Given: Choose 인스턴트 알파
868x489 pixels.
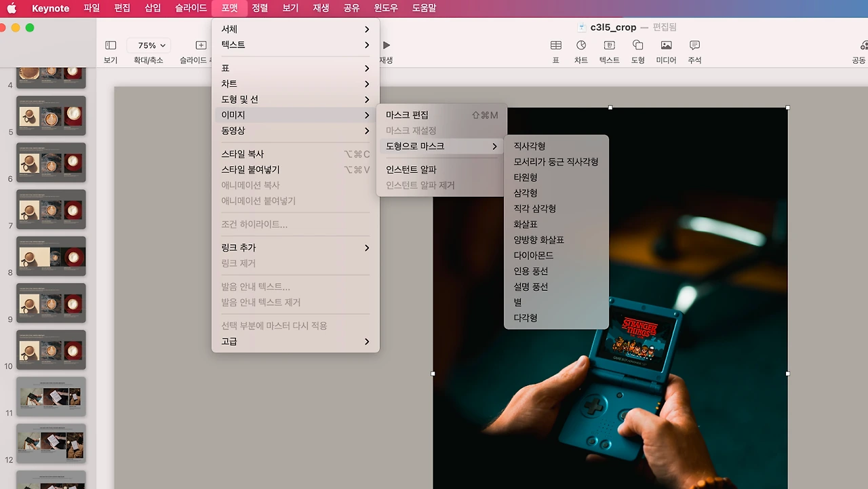Looking at the screenshot, I should (441, 170).
